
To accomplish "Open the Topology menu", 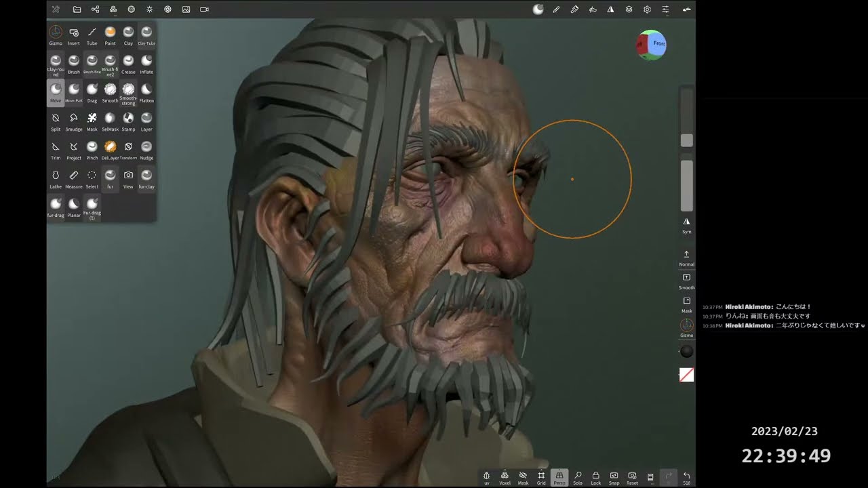I will pos(113,9).
